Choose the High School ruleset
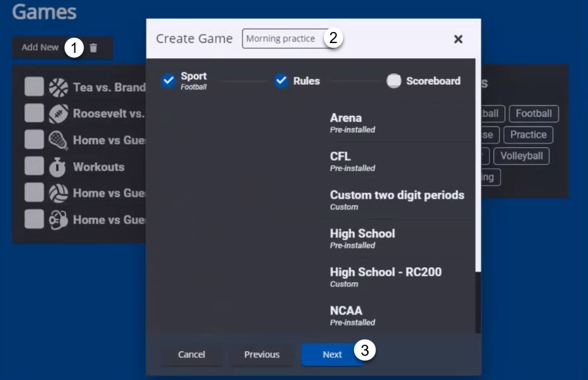Image resolution: width=588 pixels, height=380 pixels. 362,238
